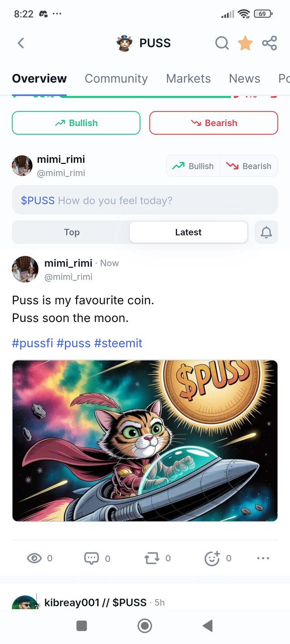Add a reaction with emoji icon
The image size is (290, 644).
click(212, 558)
